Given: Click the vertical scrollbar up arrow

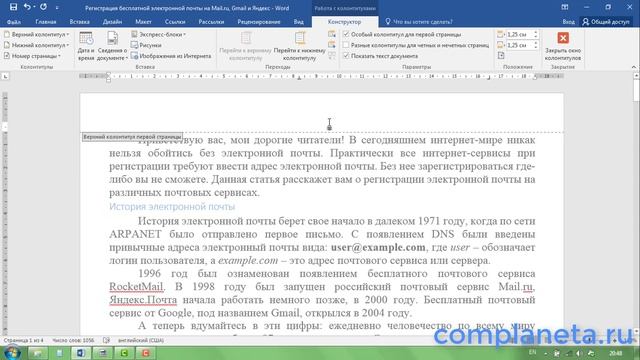Looking at the screenshot, I should click(636, 76).
